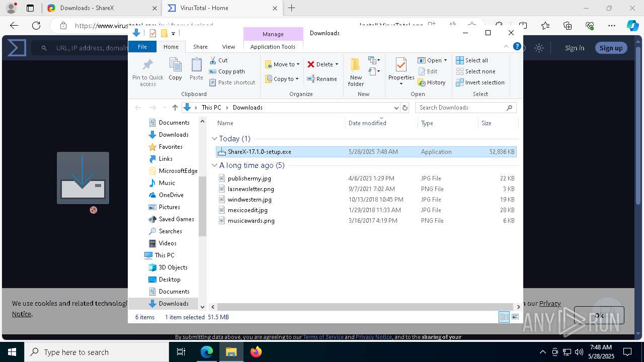Open the Windows Start menu
The height and width of the screenshot is (362, 644).
click(12, 352)
